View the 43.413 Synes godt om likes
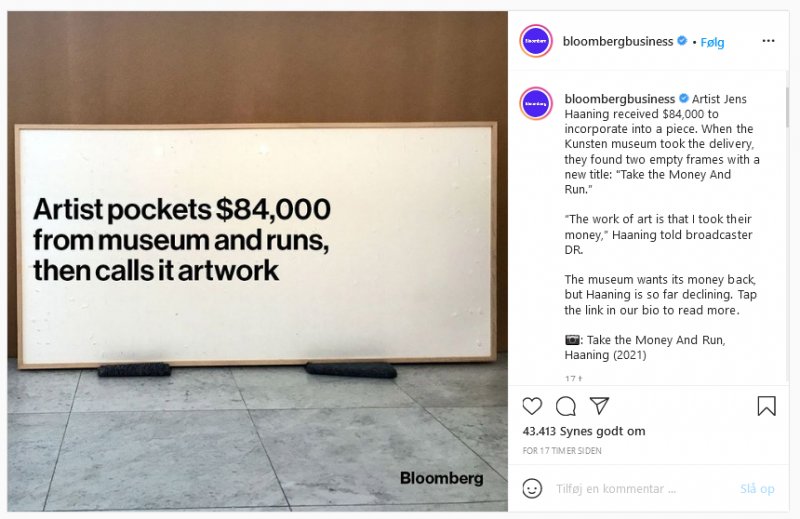Screen dimensions: 800x519 [584, 431]
